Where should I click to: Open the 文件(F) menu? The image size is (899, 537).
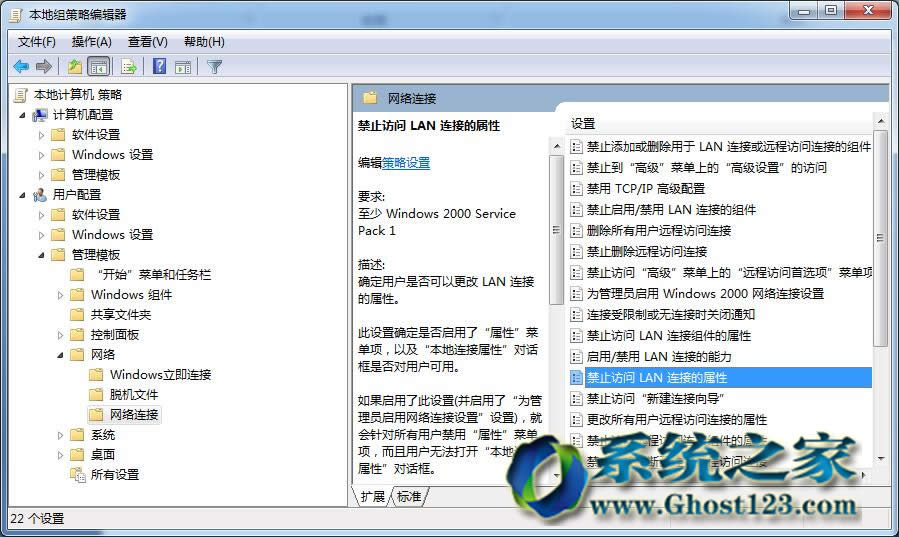37,42
